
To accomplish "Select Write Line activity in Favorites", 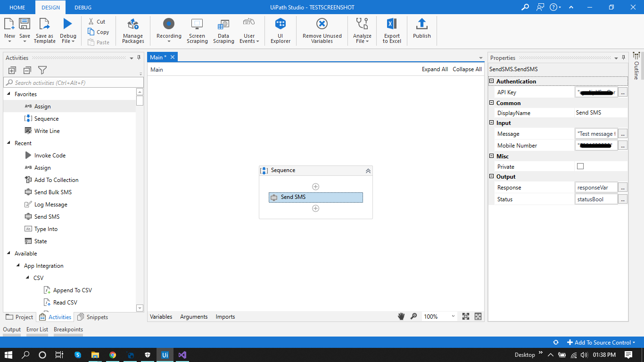I will 42,131.
